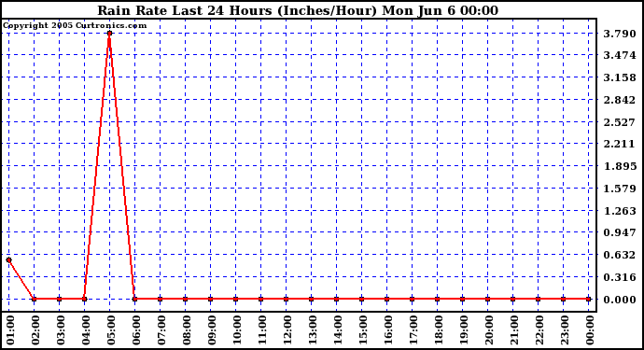Click the data point at 04:00

[85, 299]
